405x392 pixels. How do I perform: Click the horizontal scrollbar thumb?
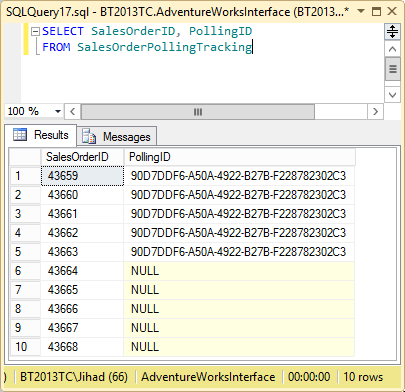click(x=198, y=112)
